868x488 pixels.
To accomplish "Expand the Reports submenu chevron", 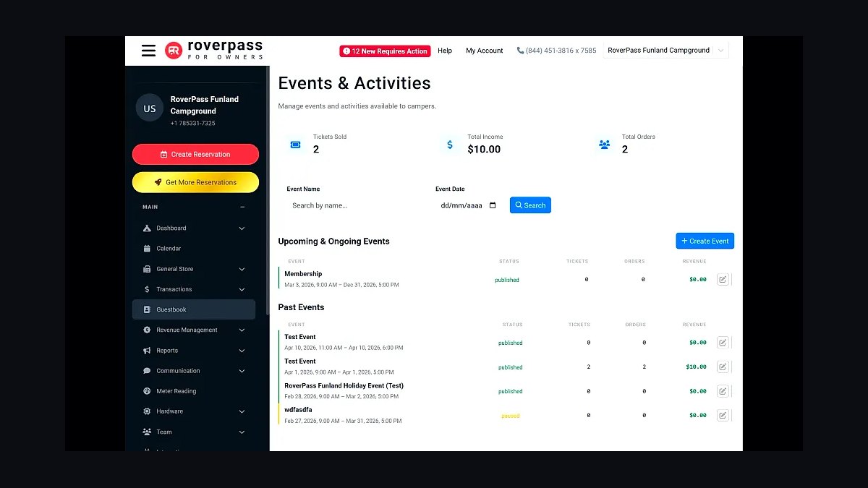I will coord(242,351).
